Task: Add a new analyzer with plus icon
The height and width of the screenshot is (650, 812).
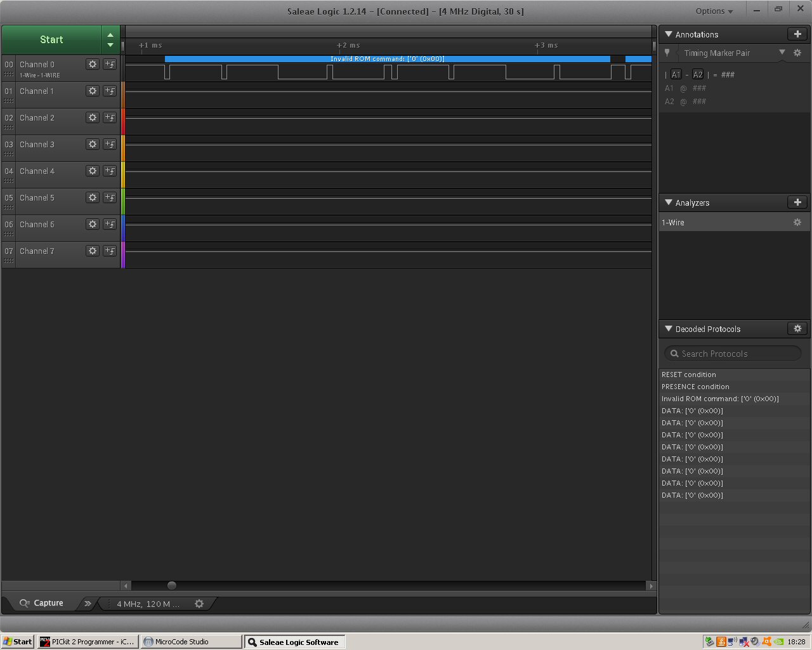Action: click(797, 202)
